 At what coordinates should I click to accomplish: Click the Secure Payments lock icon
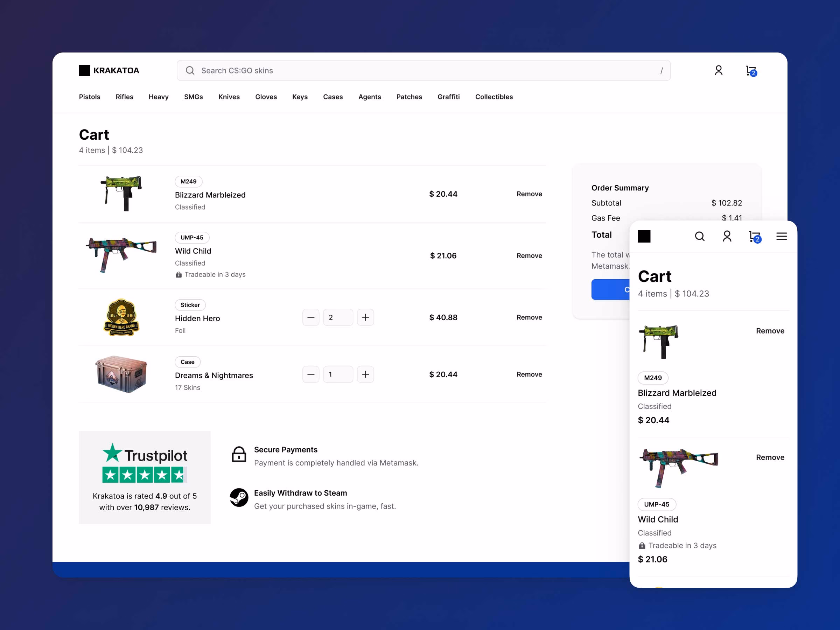click(239, 455)
